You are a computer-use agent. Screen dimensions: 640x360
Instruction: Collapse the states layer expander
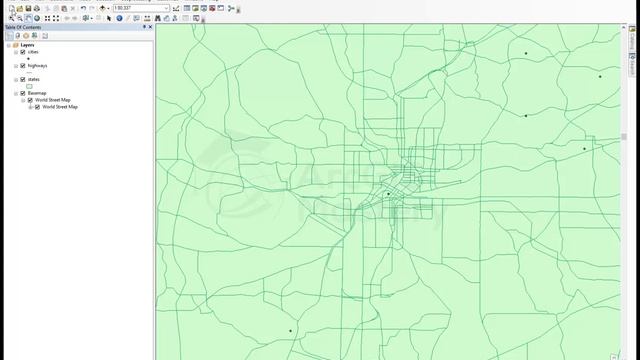point(16,80)
